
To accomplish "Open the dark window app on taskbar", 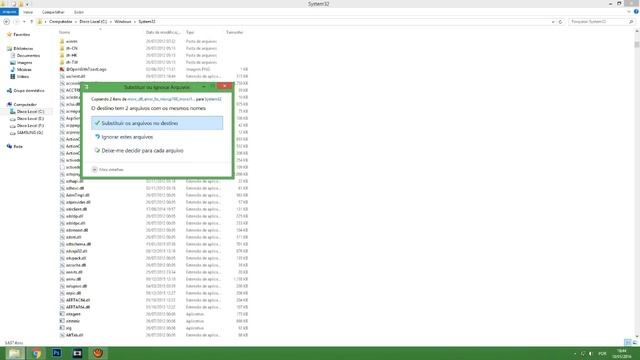I will pos(77,353).
